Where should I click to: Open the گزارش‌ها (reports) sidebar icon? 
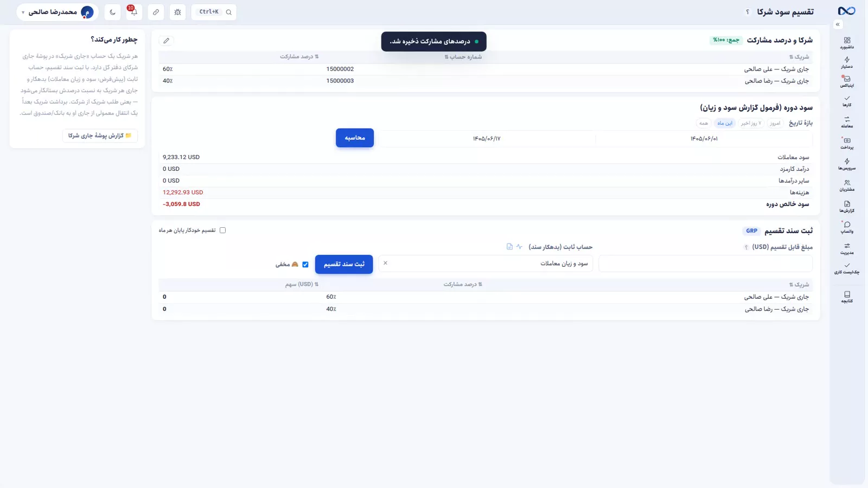847,207
